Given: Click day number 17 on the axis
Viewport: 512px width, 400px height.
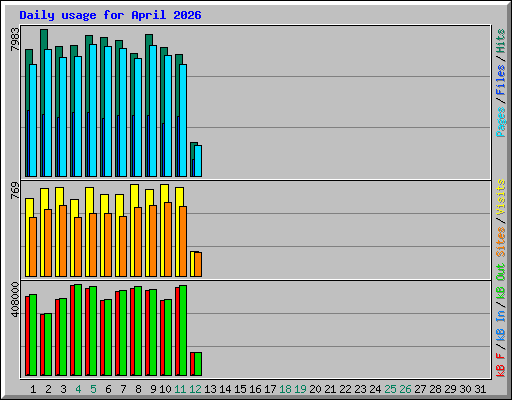Looking at the screenshot, I should 270,389.
